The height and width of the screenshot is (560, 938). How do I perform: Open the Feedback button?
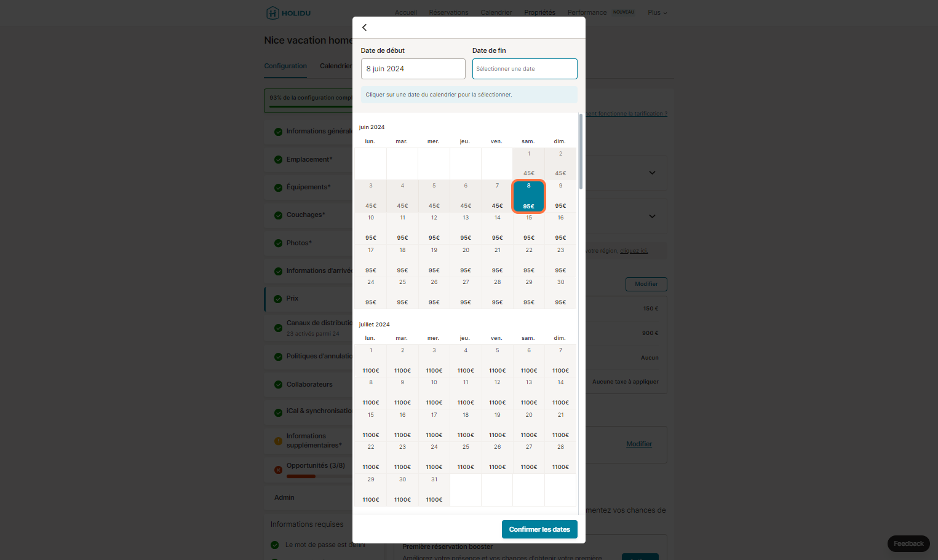point(908,543)
